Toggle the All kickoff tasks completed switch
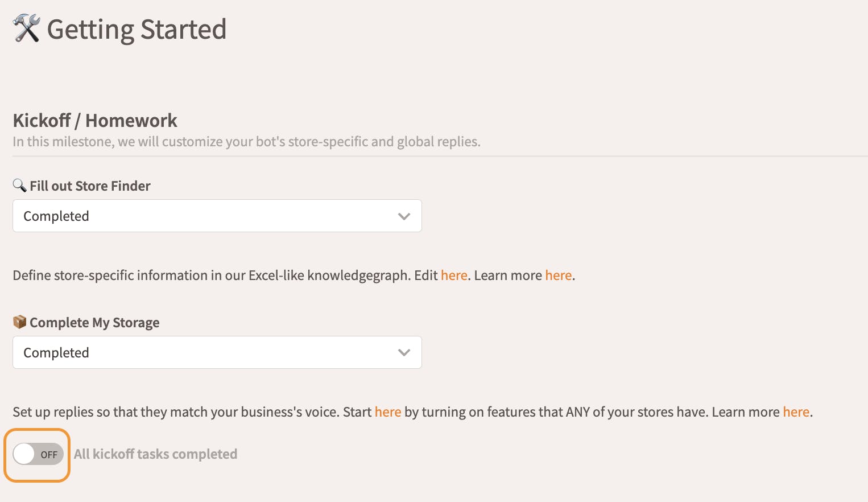Screen dimensions: 868x502 [x=38, y=454]
